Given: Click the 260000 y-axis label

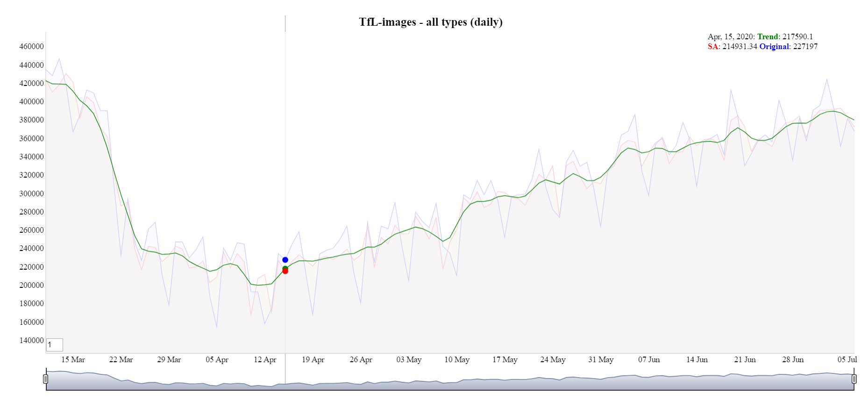Looking at the screenshot, I should 31,230.
